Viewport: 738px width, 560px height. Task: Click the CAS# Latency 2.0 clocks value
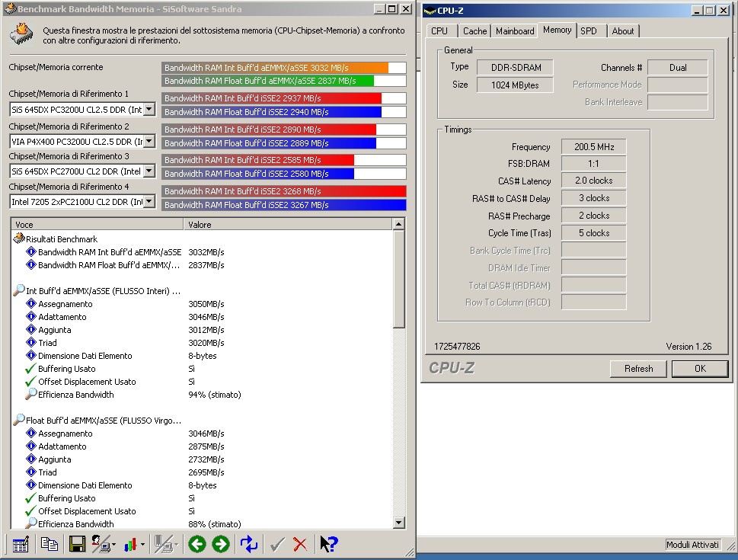tap(593, 181)
